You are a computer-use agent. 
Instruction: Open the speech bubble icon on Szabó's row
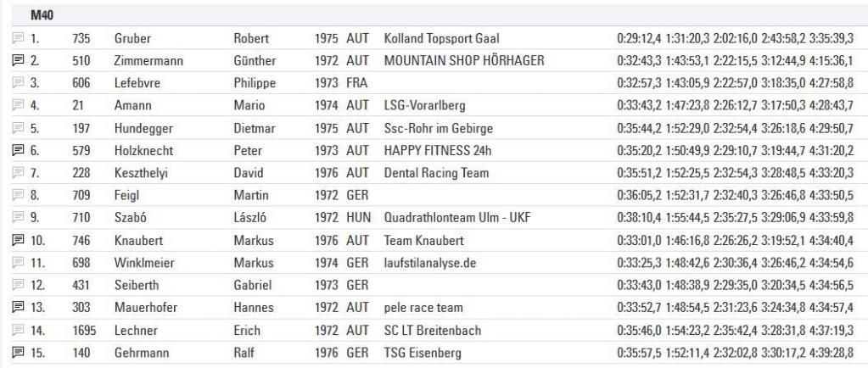pyautogui.click(x=17, y=218)
